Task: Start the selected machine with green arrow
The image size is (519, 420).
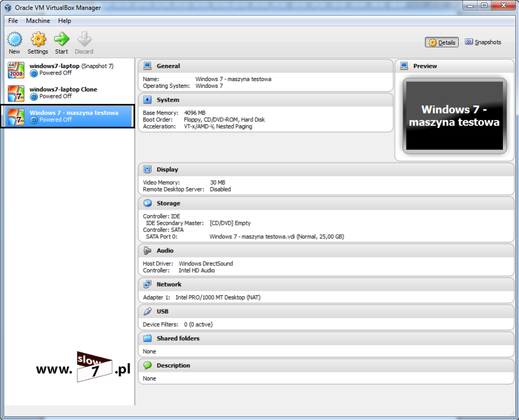Action: (x=62, y=39)
